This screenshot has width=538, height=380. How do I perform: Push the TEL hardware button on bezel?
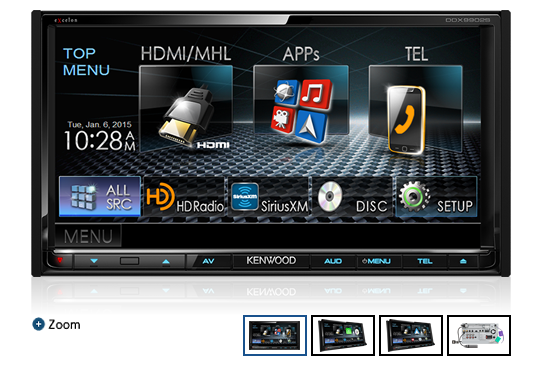point(425,261)
